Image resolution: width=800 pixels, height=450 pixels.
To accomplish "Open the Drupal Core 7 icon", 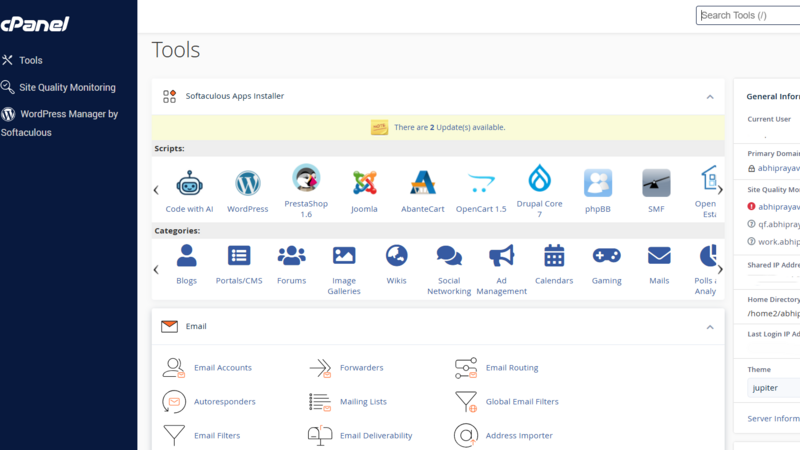I will pyautogui.click(x=539, y=178).
